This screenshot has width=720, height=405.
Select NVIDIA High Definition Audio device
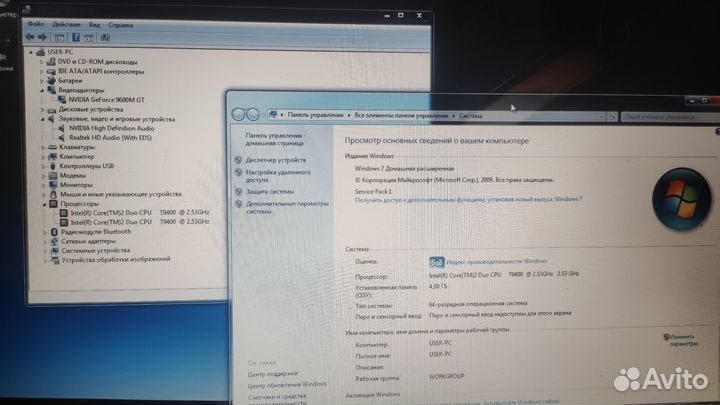point(112,128)
